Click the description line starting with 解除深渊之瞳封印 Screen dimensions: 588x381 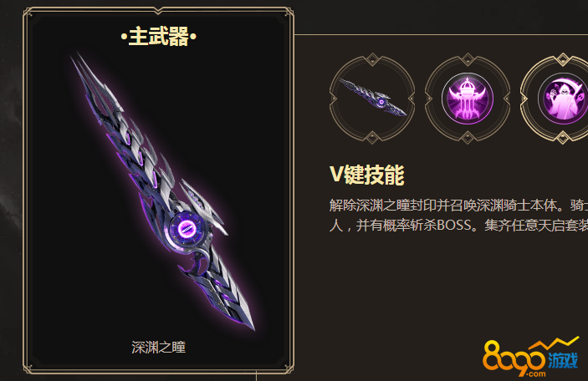coord(458,206)
